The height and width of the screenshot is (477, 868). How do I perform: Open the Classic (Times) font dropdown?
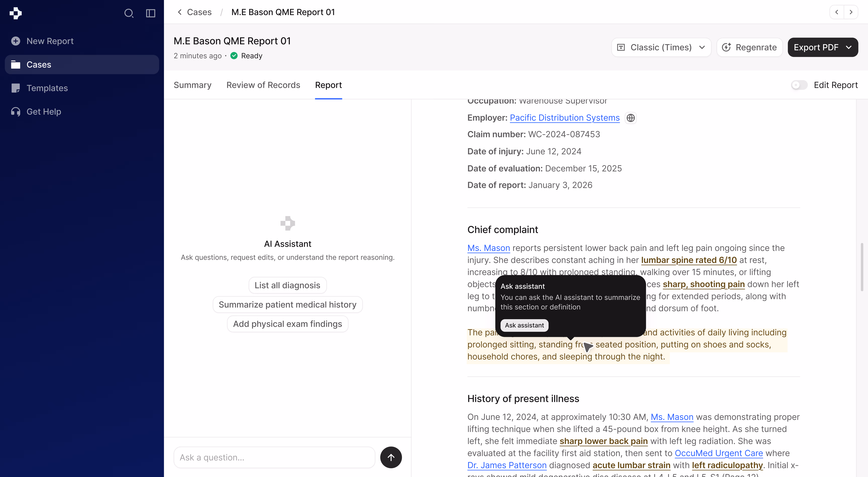pos(661,47)
